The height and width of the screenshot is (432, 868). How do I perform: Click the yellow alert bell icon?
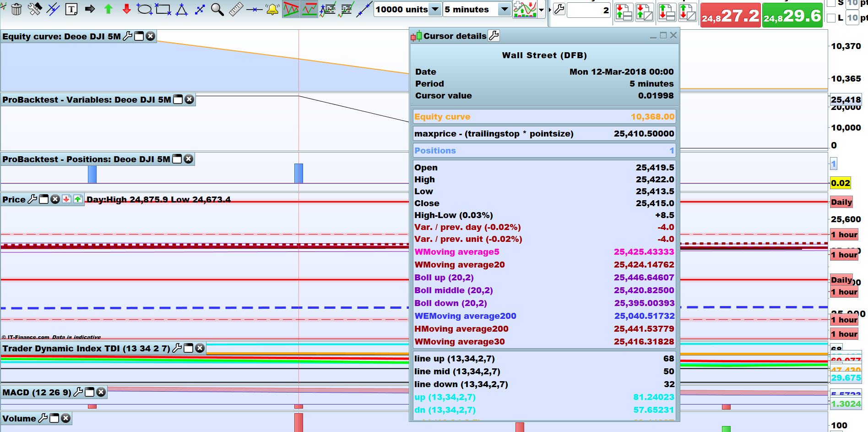pos(272,9)
